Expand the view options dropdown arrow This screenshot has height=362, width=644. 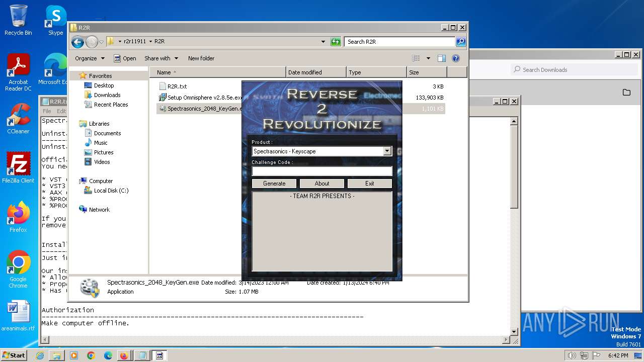point(428,58)
